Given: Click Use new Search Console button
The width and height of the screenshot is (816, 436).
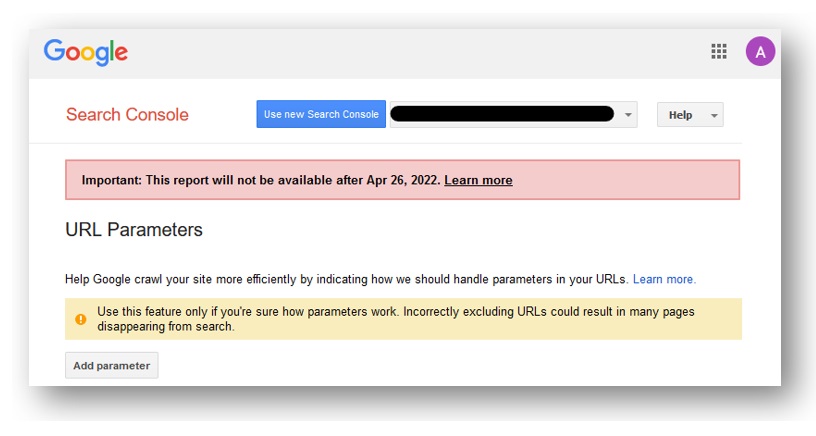Looking at the screenshot, I should pos(321,114).
